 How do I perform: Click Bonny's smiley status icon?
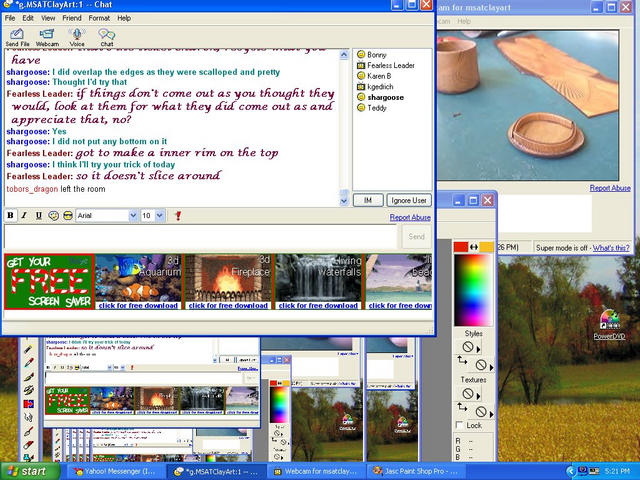361,54
